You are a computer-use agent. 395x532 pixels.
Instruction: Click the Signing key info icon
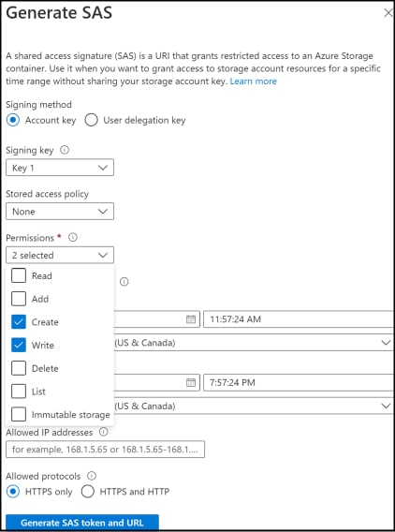65,150
